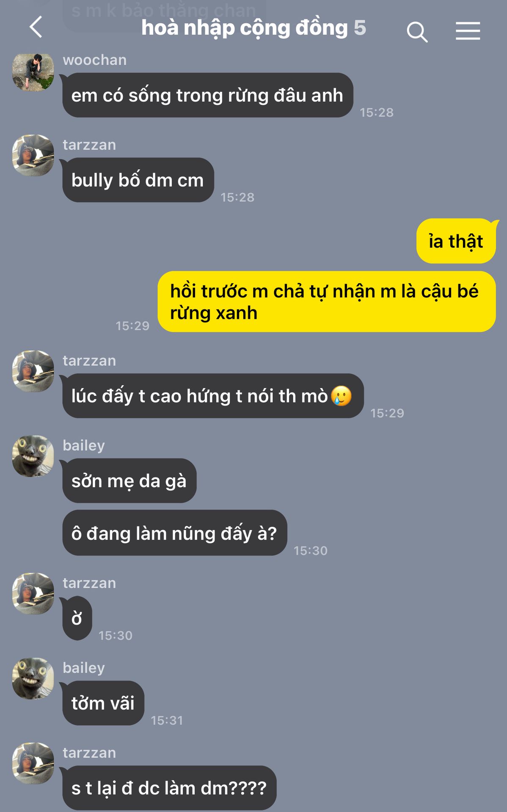Tap the crying emoji in tarzzan's message
Viewport: 507px width, 812px height.
pos(341,396)
